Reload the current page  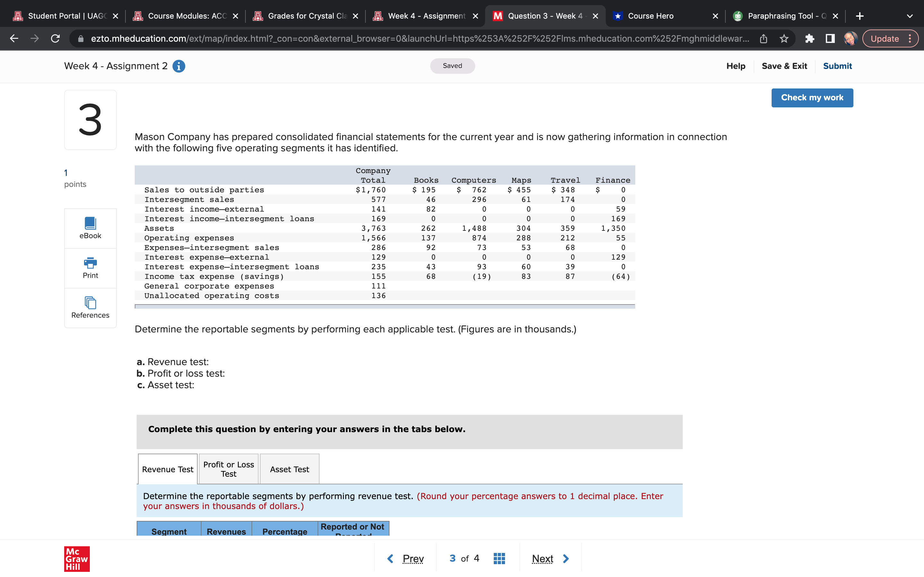coord(56,38)
